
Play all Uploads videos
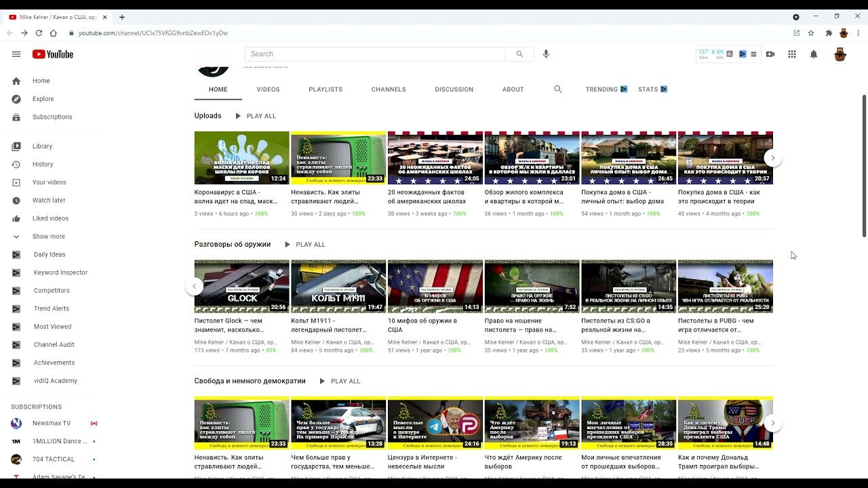(x=255, y=116)
